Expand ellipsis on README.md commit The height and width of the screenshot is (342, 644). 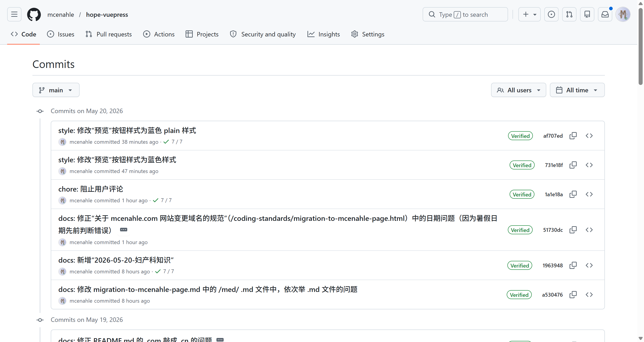click(x=220, y=340)
